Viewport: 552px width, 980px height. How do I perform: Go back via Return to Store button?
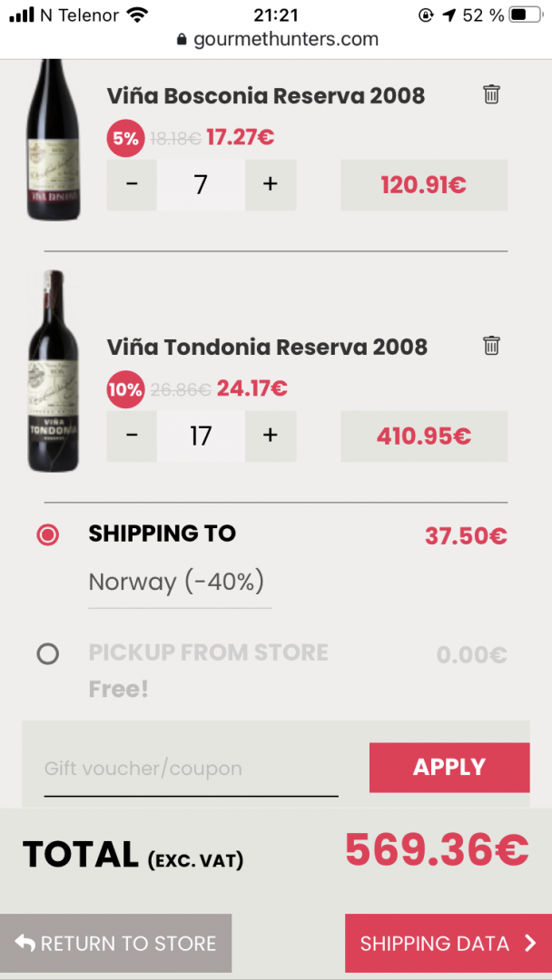point(115,944)
